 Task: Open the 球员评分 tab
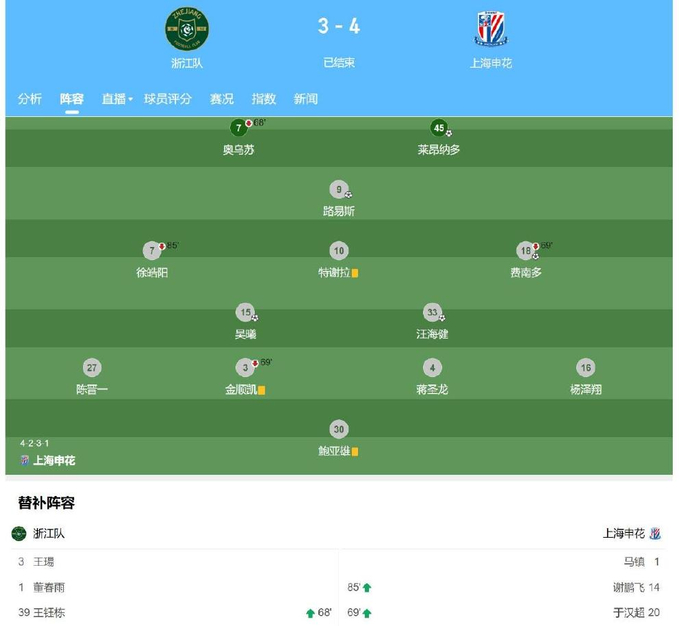click(x=167, y=99)
